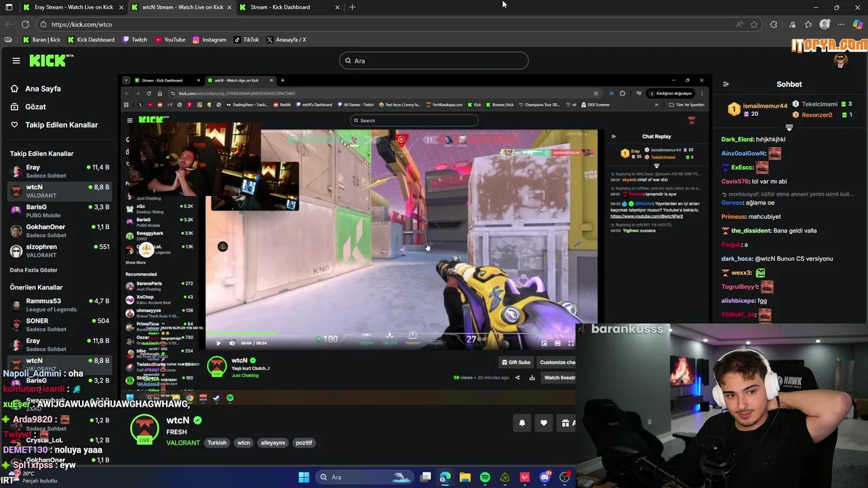This screenshot has width=868, height=488.
Task: Open a new browser tab
Action: (352, 7)
